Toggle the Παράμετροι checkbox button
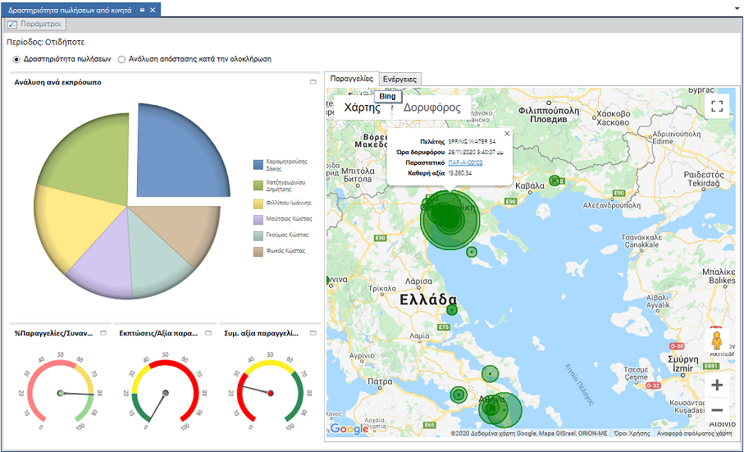The width and height of the screenshot is (744, 452). click(36, 24)
